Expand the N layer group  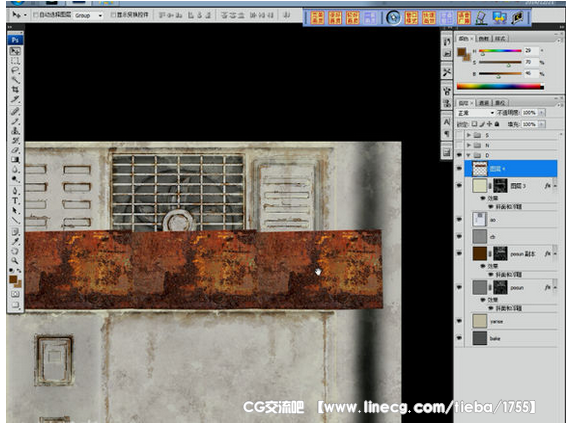[x=469, y=145]
